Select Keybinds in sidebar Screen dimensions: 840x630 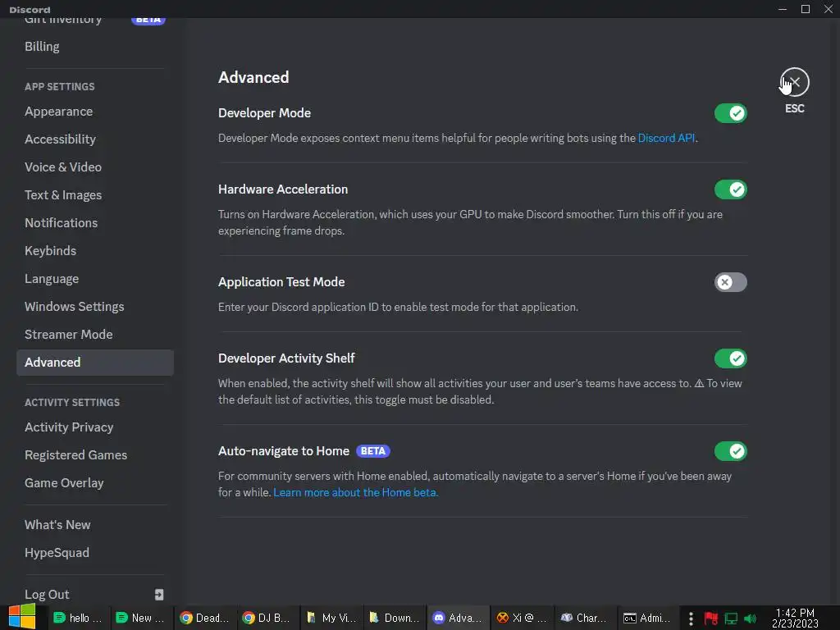coord(95,251)
